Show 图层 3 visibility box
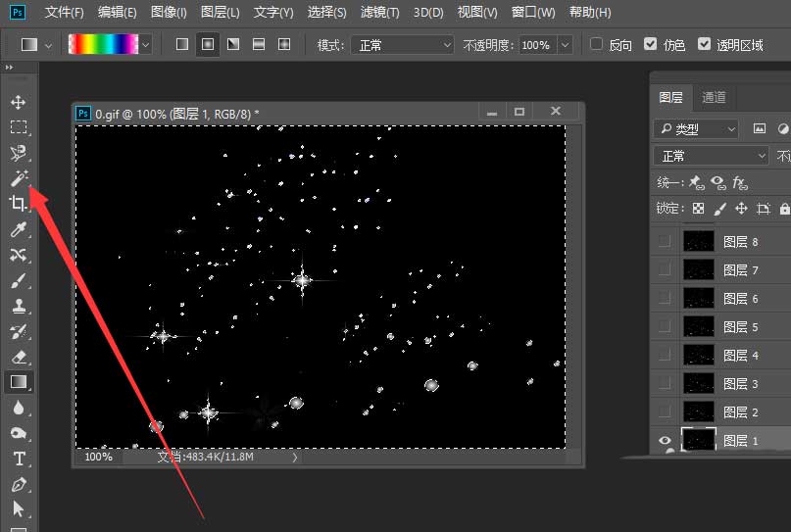The image size is (791, 532). point(665,384)
